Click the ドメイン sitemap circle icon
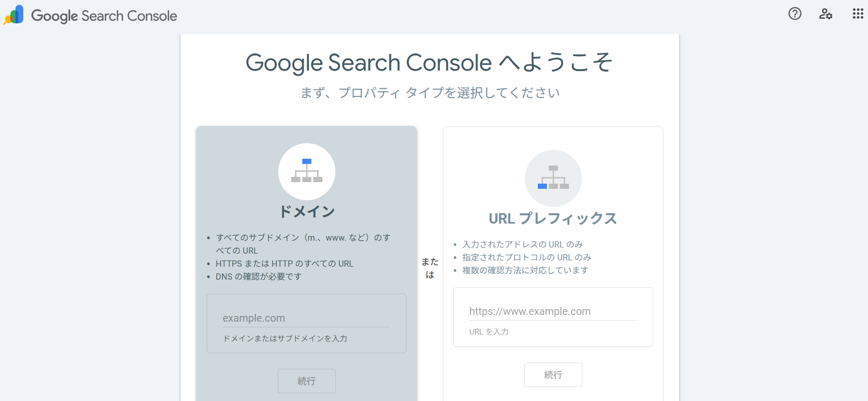The image size is (868, 401). coord(306,172)
